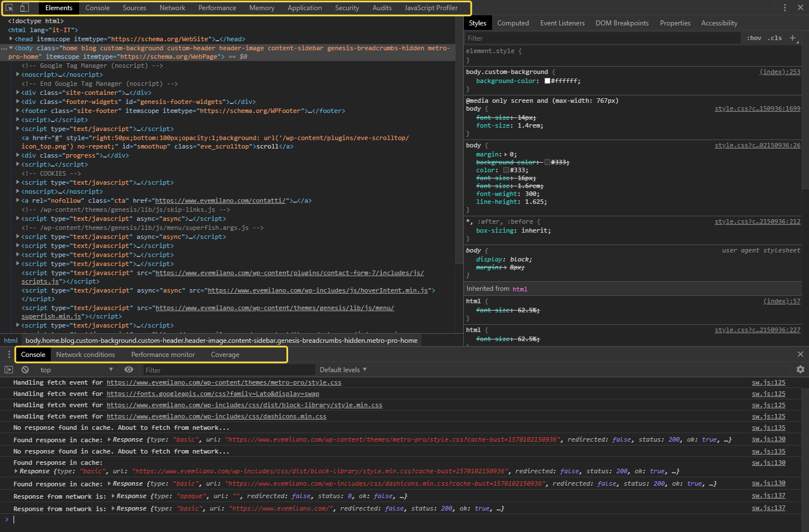The image size is (809, 532).
Task: Follow the dashicons.min.css fetch URL
Action: [216, 416]
